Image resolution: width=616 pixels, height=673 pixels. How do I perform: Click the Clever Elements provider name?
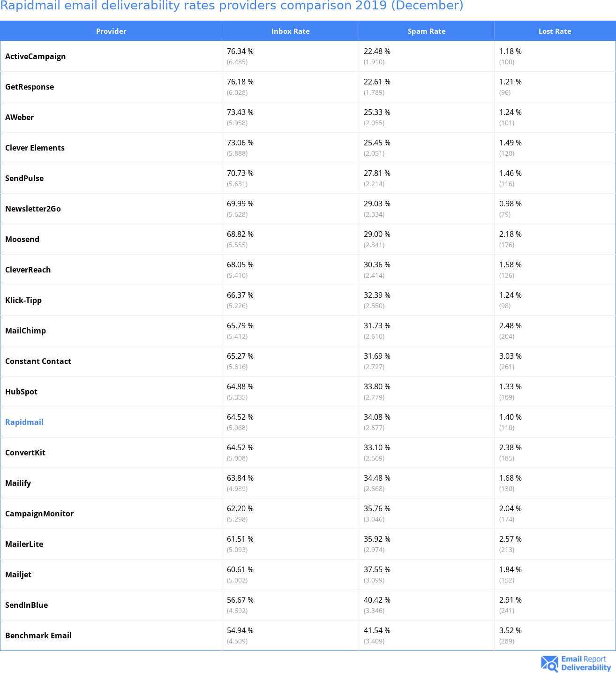35,148
